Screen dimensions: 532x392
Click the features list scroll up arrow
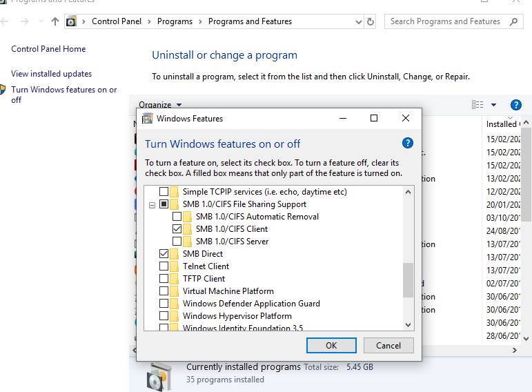408,192
